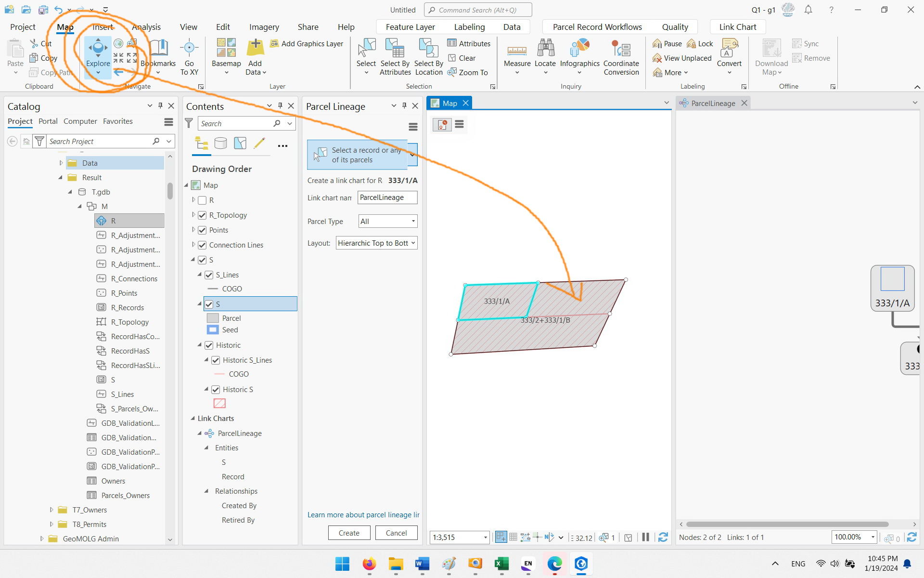Hide the Historic S_Lines layer

coord(215,360)
